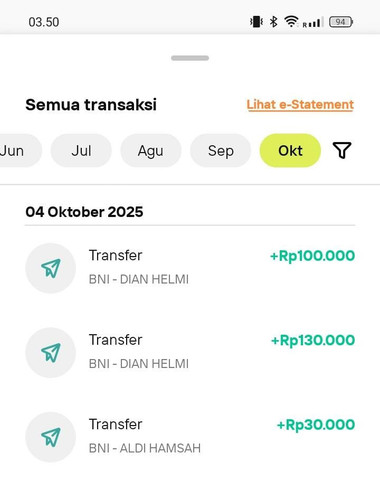380x500 pixels.
Task: Tap transfer icon for ALDI HAMSAH transaction
Action: click(x=51, y=437)
